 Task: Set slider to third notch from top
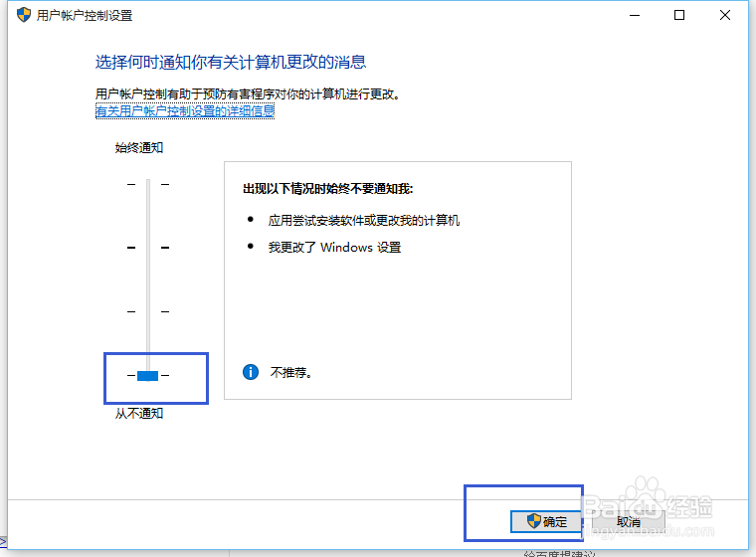[148, 312]
